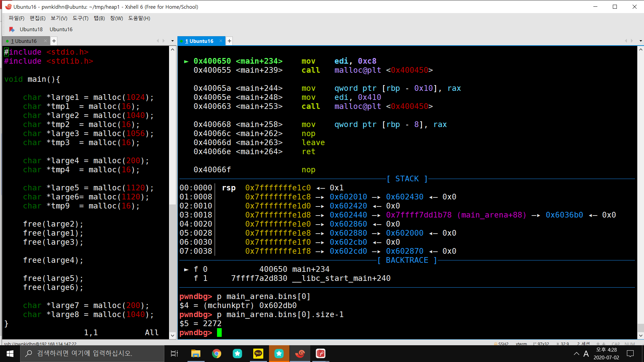
Task: Click the IME language indicator A
Action: [586, 353]
